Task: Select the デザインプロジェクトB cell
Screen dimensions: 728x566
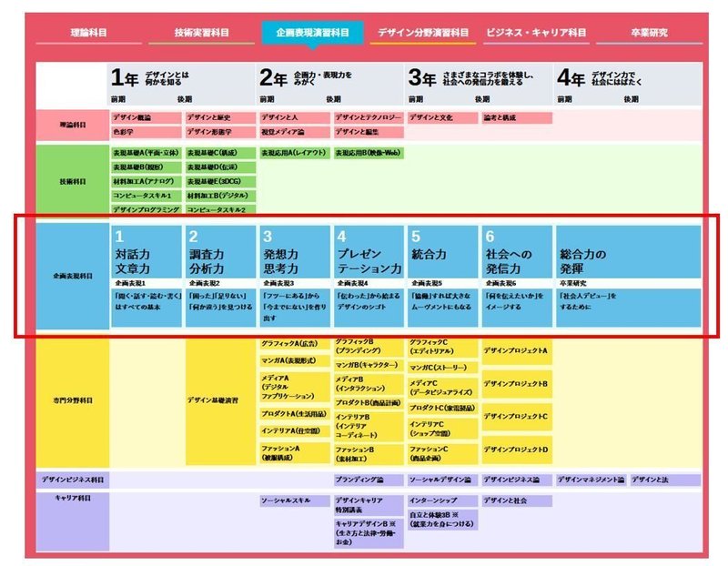Action: [517, 384]
